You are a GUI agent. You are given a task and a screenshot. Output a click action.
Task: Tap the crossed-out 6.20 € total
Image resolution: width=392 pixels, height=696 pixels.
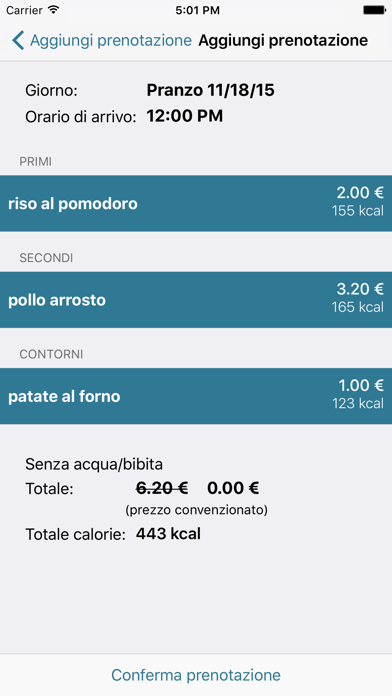click(162, 488)
